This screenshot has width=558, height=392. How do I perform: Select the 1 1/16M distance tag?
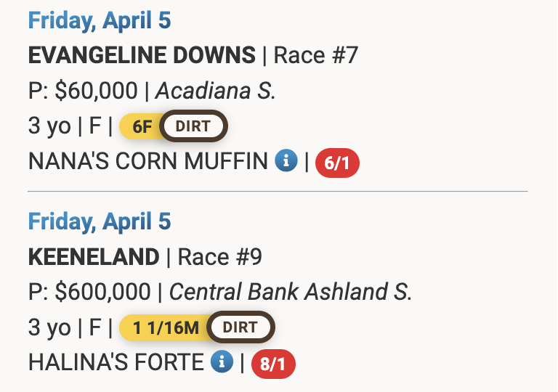166,327
